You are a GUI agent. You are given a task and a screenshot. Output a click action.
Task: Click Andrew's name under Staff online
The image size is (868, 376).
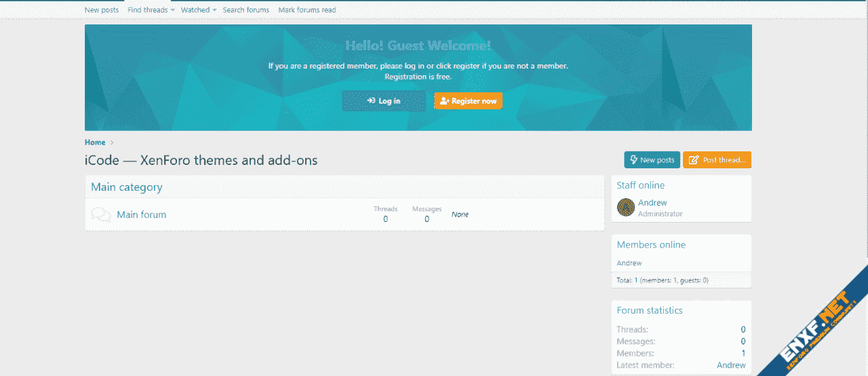pos(652,203)
